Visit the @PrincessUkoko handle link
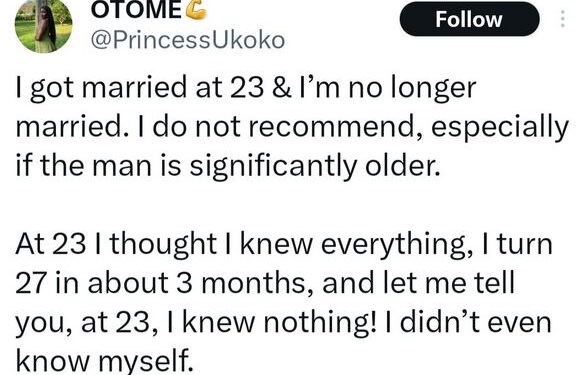Image resolution: width=585 pixels, height=375 pixels. coord(188,40)
